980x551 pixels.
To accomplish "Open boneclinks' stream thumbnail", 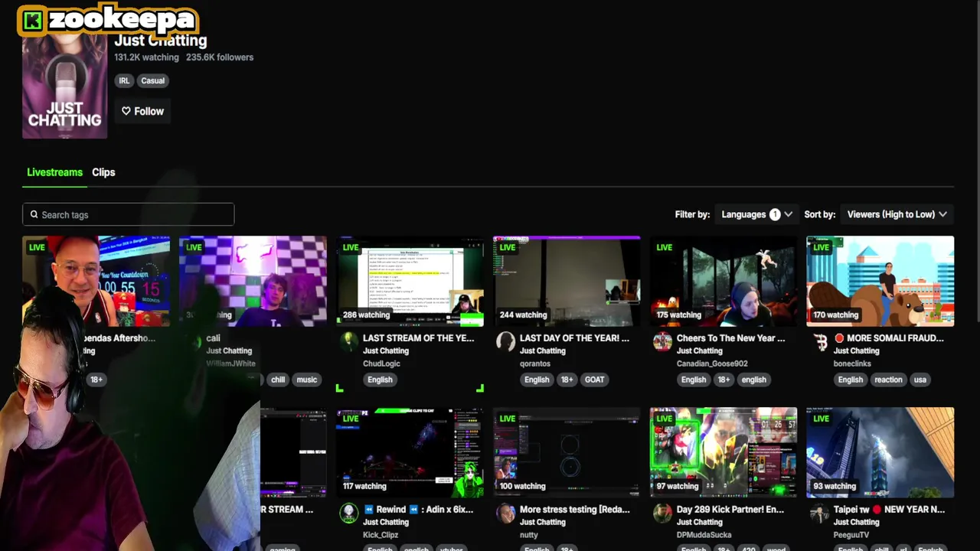I will click(880, 281).
